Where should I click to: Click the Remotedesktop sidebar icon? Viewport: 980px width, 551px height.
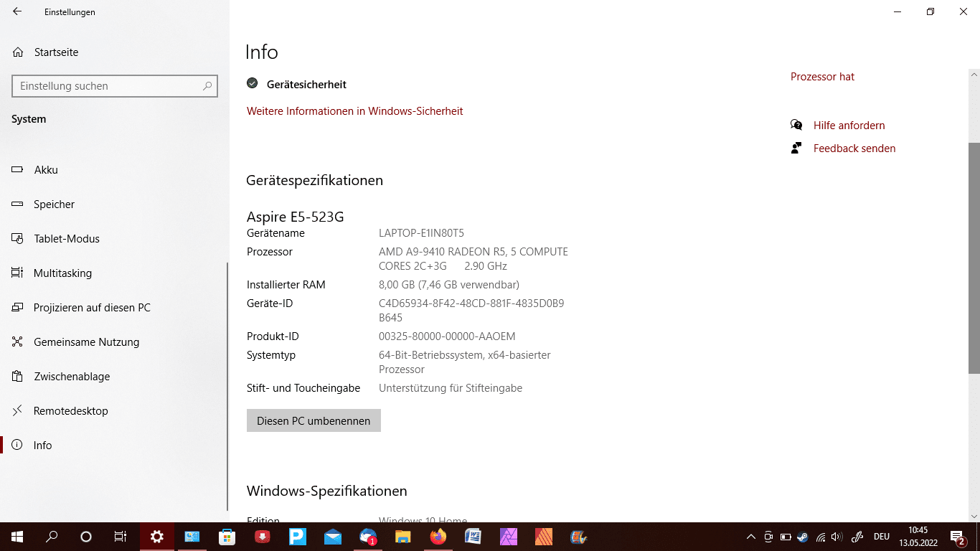pyautogui.click(x=18, y=411)
